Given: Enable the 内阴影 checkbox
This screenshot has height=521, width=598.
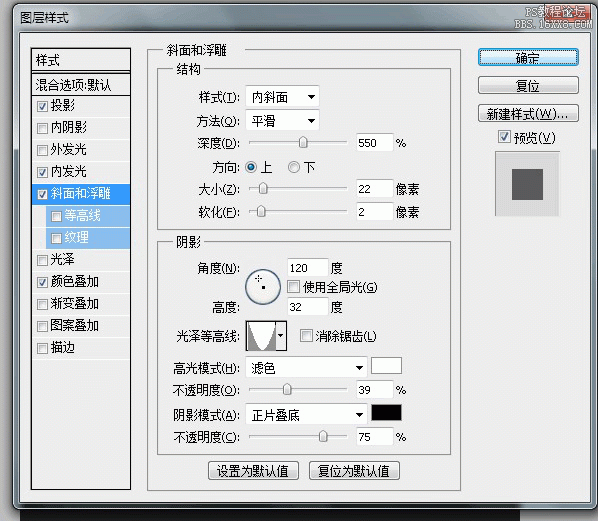Looking at the screenshot, I should coord(42,128).
